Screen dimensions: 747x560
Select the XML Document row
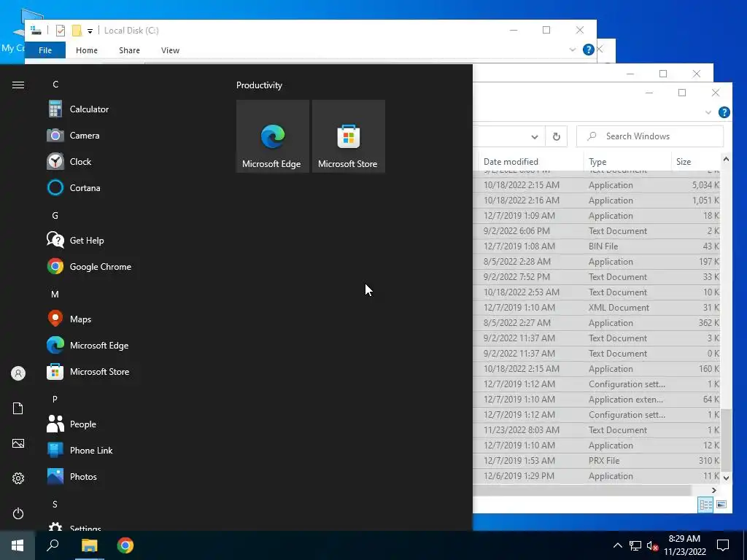tap(597, 308)
